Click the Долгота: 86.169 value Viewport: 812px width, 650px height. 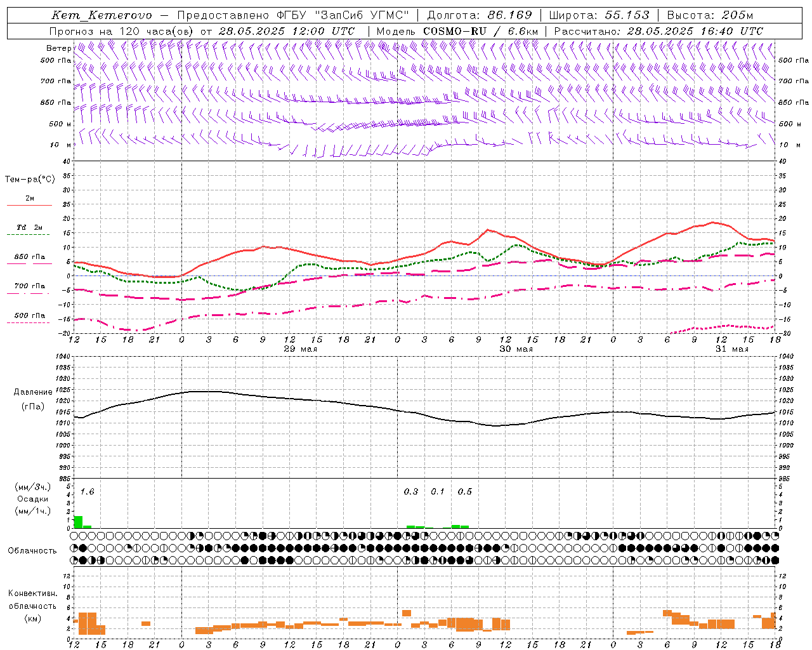click(x=480, y=15)
